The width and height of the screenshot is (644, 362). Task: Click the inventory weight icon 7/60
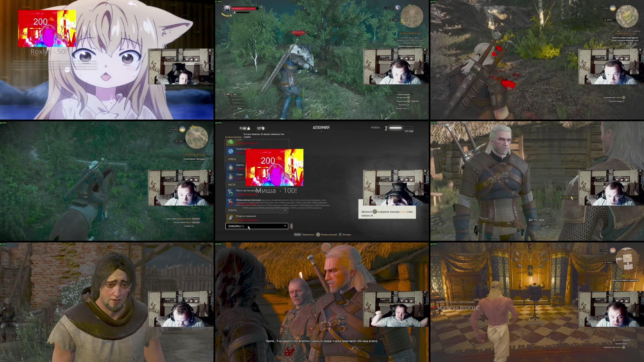(x=249, y=128)
